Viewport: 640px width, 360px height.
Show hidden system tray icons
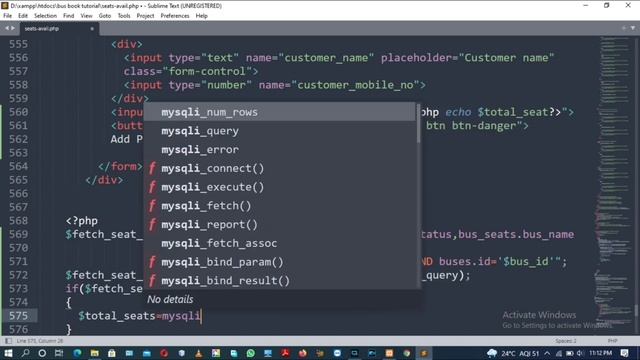(x=547, y=353)
